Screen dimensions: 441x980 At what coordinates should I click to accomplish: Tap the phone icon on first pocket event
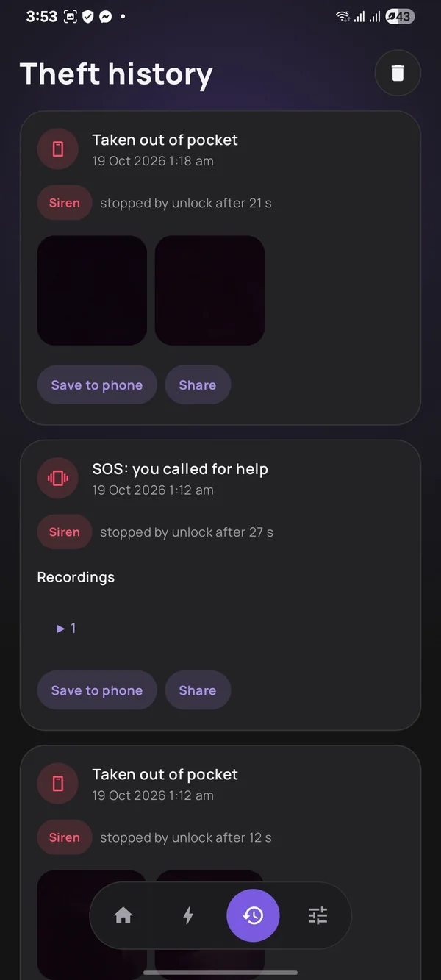[58, 149]
